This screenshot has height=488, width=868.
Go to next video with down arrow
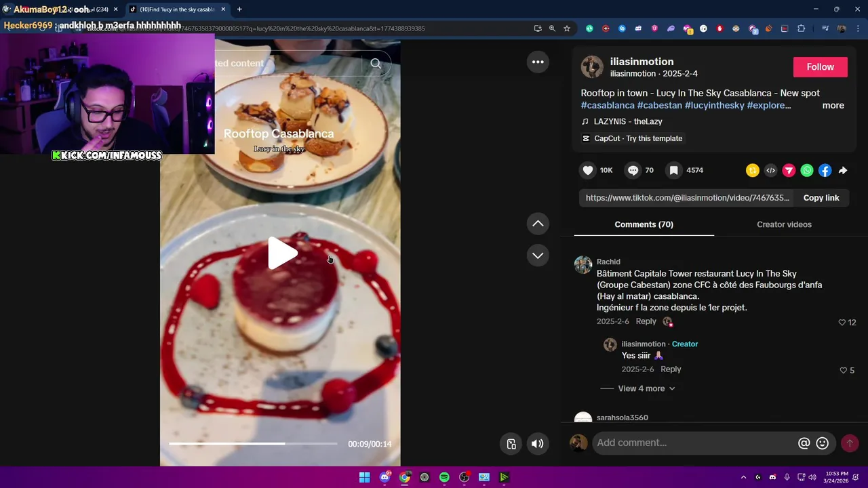(x=538, y=256)
